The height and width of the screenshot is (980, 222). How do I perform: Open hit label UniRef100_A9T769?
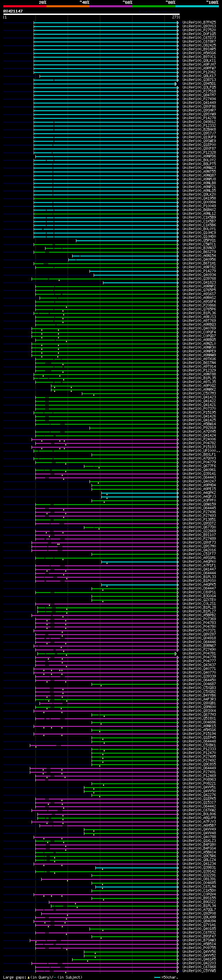point(199,320)
